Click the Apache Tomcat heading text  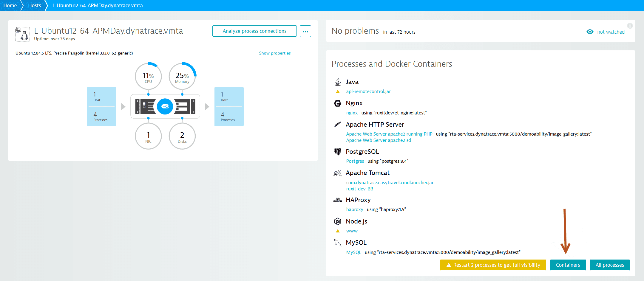pos(367,173)
